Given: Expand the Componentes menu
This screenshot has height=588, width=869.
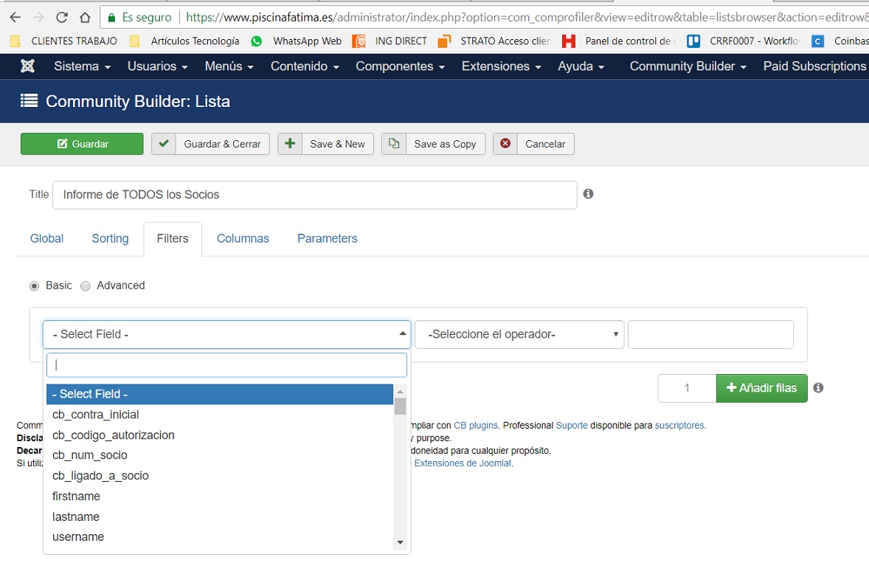Looking at the screenshot, I should [400, 66].
